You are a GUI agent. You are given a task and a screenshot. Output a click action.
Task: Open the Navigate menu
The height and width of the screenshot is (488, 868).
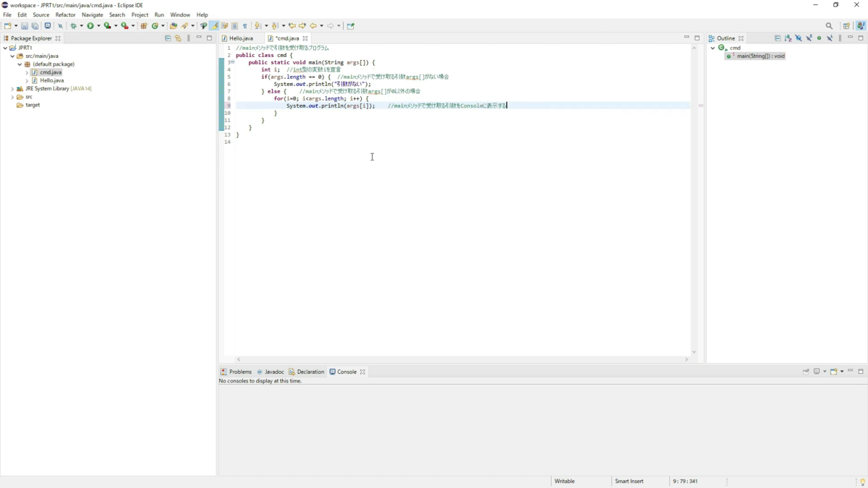93,14
